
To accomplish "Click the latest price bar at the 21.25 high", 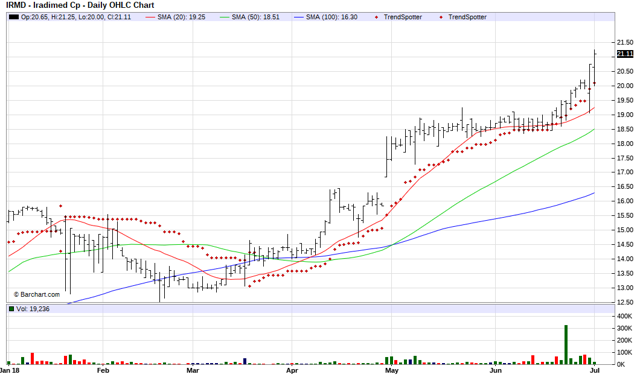I will [x=595, y=67].
